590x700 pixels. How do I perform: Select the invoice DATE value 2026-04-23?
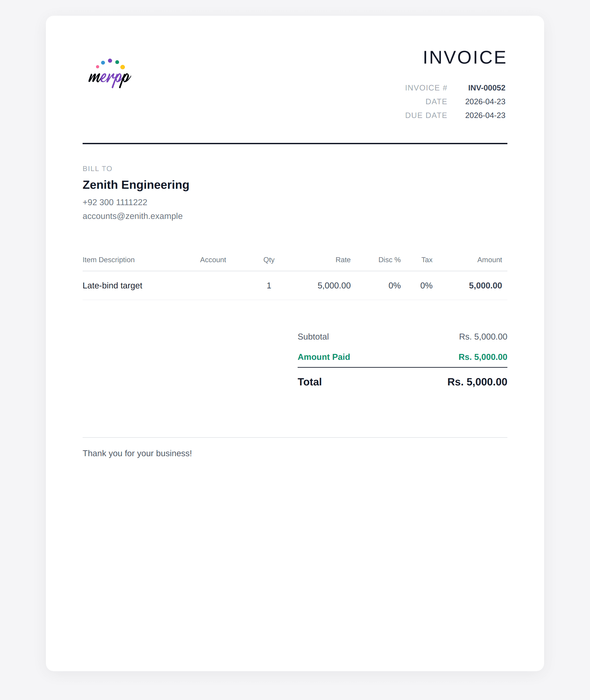(485, 101)
